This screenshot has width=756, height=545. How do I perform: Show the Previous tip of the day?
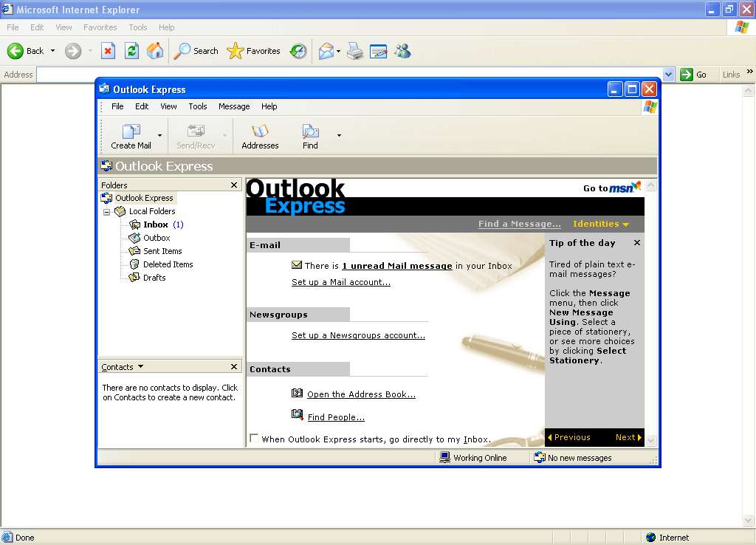569,437
